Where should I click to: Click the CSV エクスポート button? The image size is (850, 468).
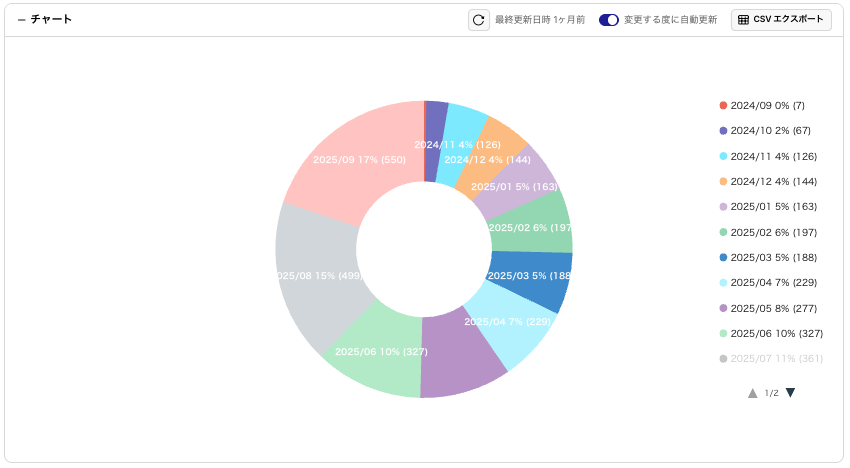pos(781,20)
